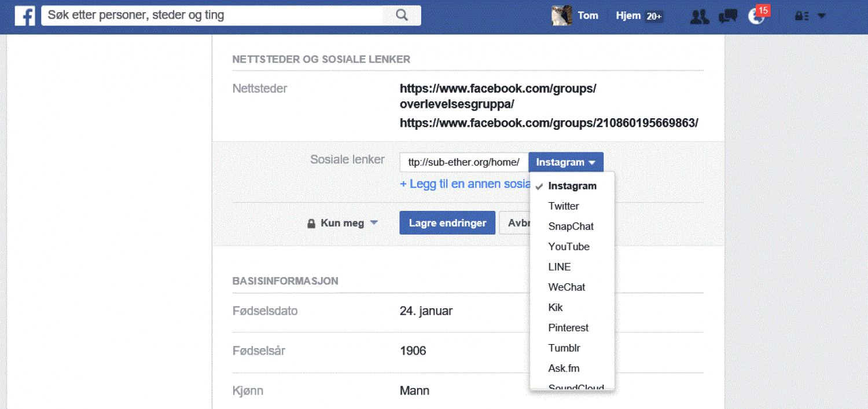Open the messages icon

pyautogui.click(x=727, y=16)
